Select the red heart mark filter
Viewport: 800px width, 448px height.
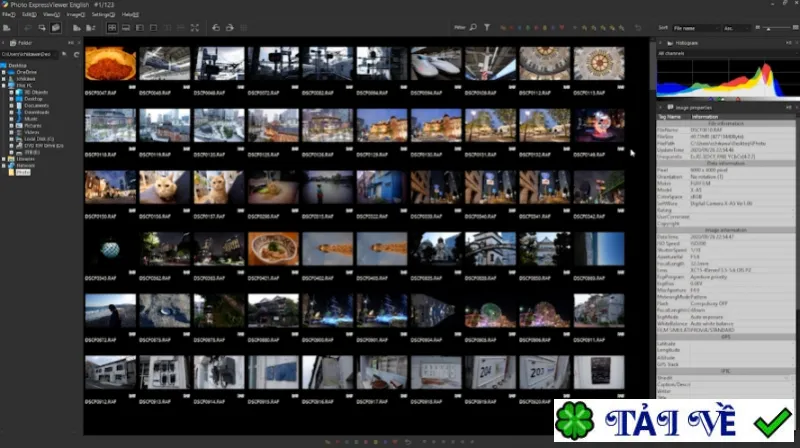coord(562,28)
